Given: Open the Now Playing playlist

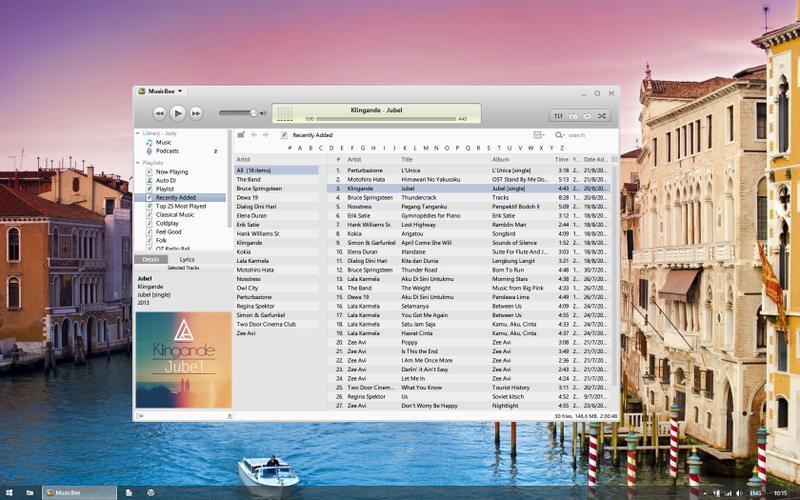Looking at the screenshot, I should pyautogui.click(x=171, y=172).
